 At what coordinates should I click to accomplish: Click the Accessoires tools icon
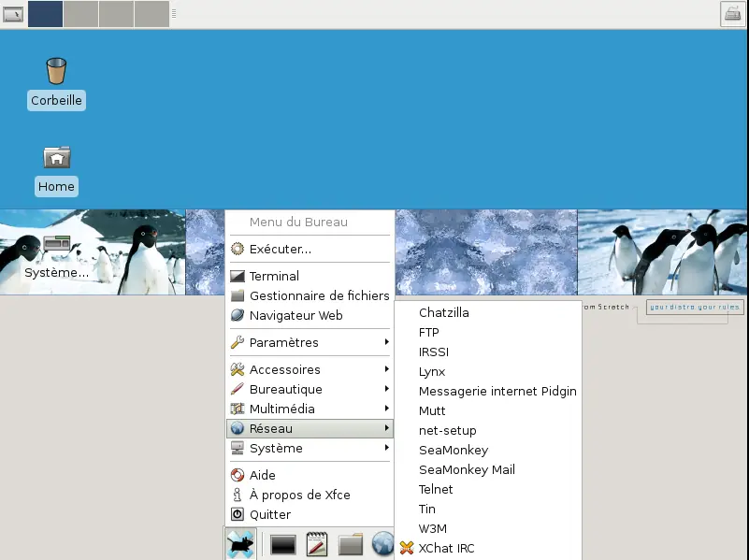(x=238, y=369)
